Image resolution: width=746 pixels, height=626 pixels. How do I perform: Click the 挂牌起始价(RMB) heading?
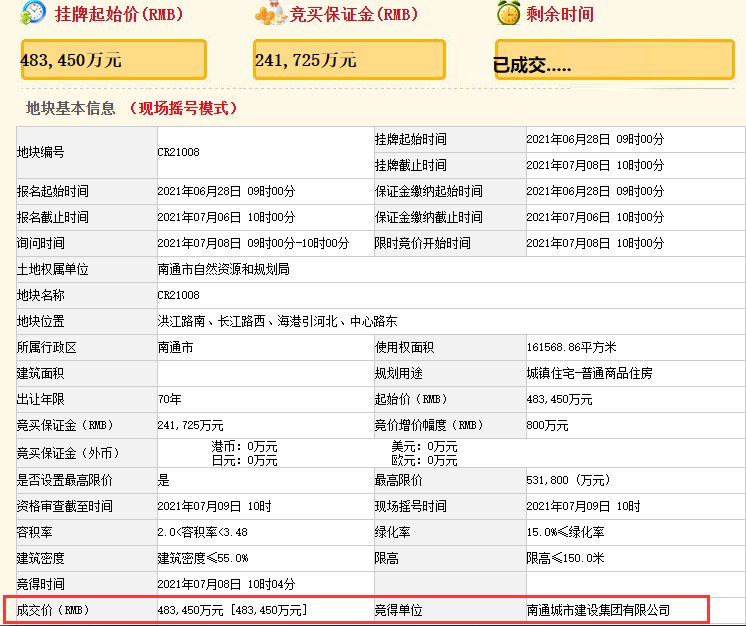[119, 14]
